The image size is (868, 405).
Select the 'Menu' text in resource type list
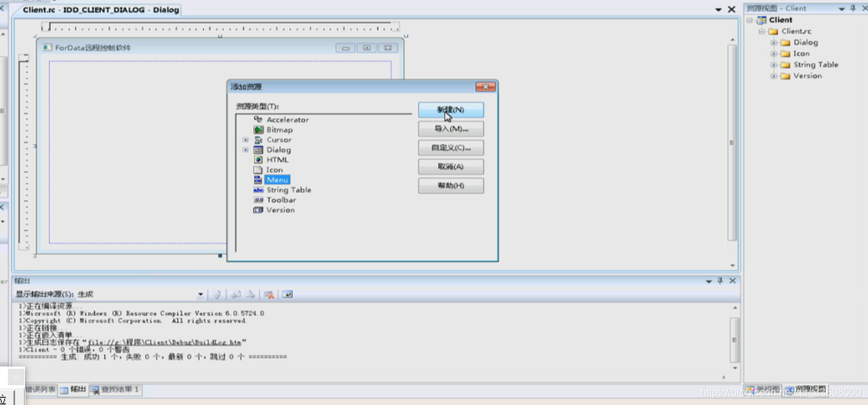point(277,180)
